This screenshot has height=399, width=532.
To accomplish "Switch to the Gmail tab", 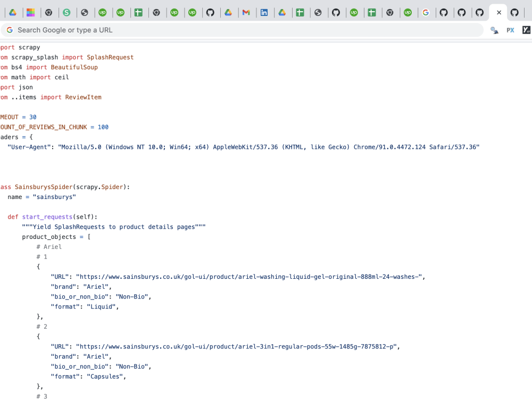I will 246,13.
